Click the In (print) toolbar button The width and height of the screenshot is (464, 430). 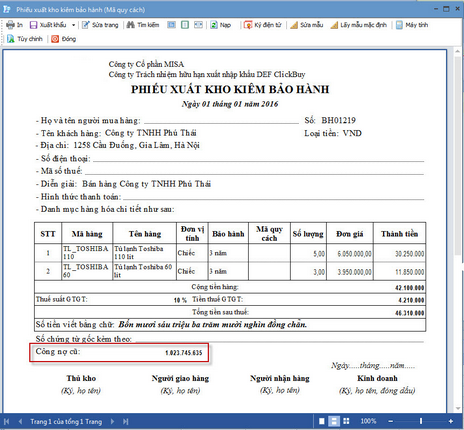(x=15, y=25)
